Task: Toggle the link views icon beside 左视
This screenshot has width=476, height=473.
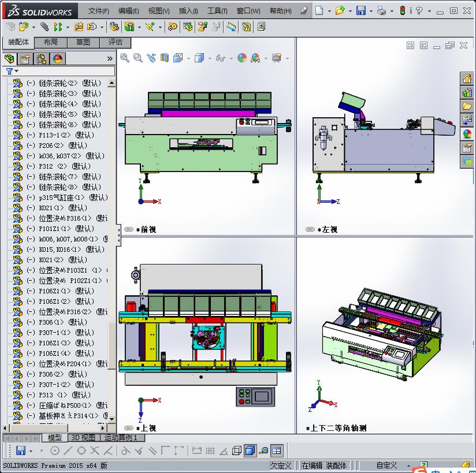Action: click(310, 229)
